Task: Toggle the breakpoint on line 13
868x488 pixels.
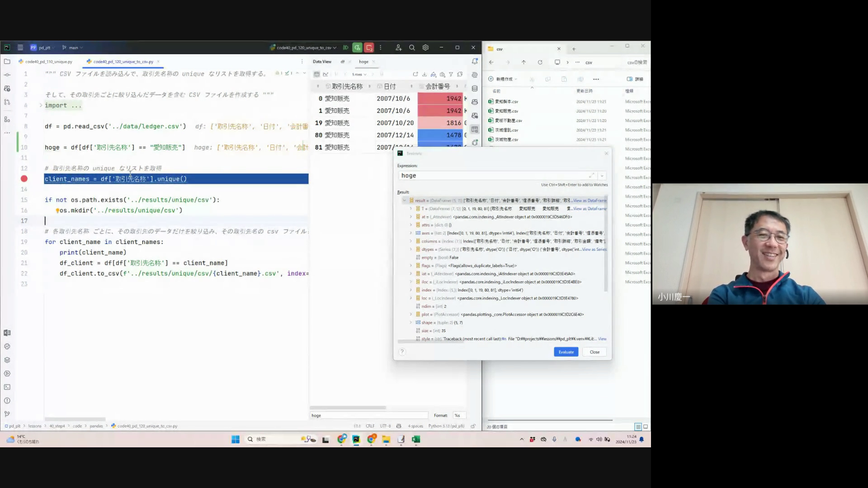Action: [x=24, y=179]
